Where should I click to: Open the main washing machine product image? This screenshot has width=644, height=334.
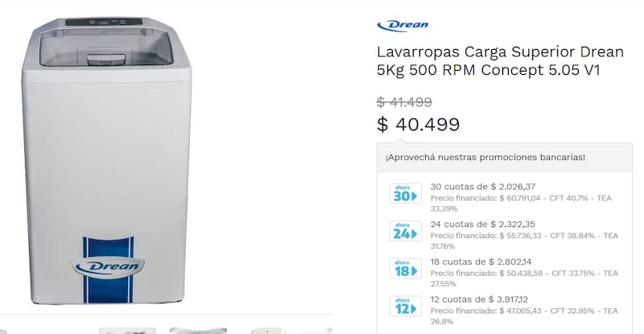tap(106, 161)
